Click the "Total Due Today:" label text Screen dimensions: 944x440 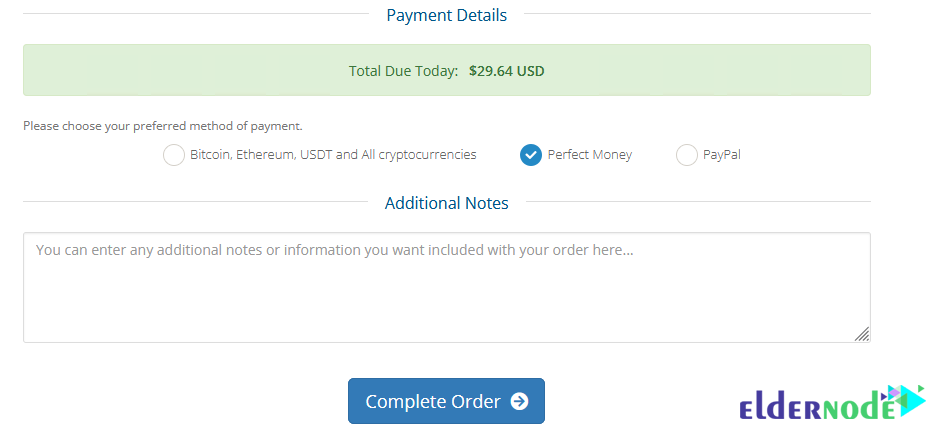pos(403,71)
